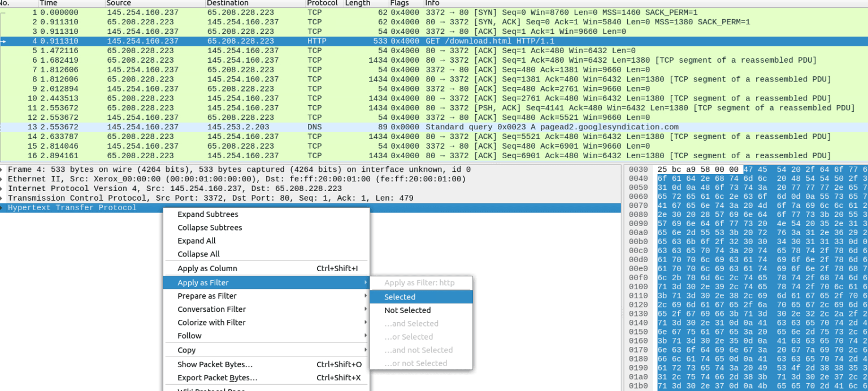Viewport: 868px width, 391px height.
Task: Expand Transmission Control Protocol node
Action: pyautogui.click(x=2, y=198)
